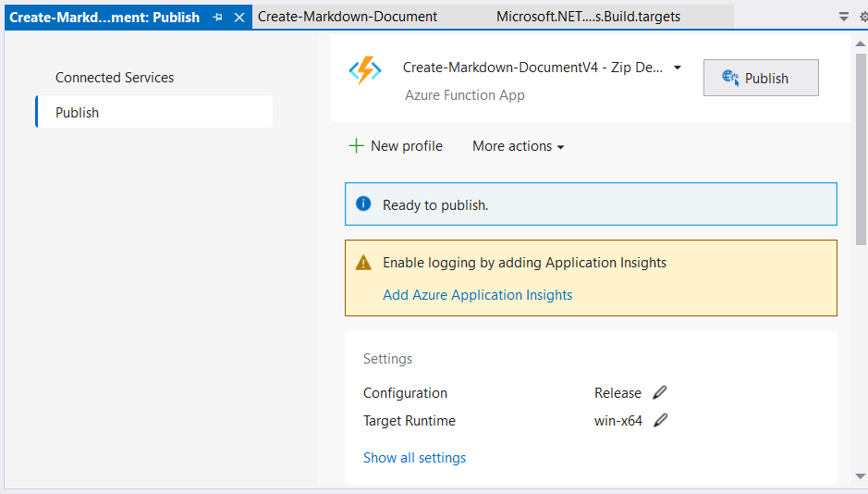Click the Configuration label

[x=405, y=392]
